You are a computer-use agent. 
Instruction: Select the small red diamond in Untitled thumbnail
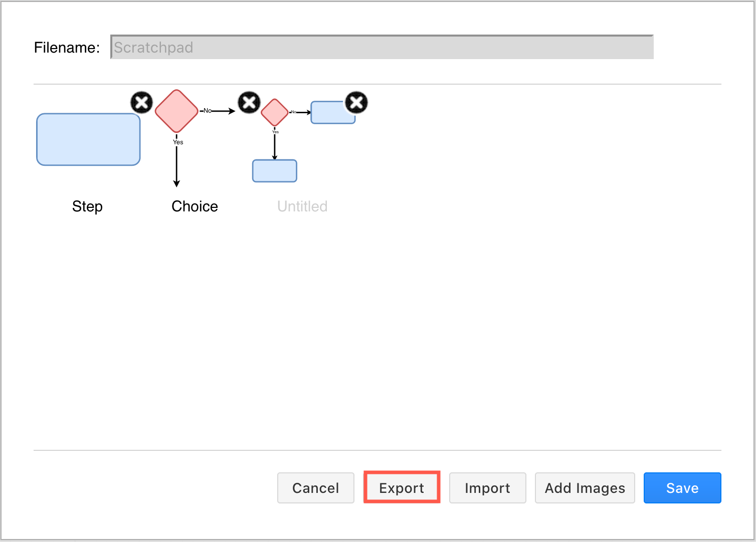(274, 112)
